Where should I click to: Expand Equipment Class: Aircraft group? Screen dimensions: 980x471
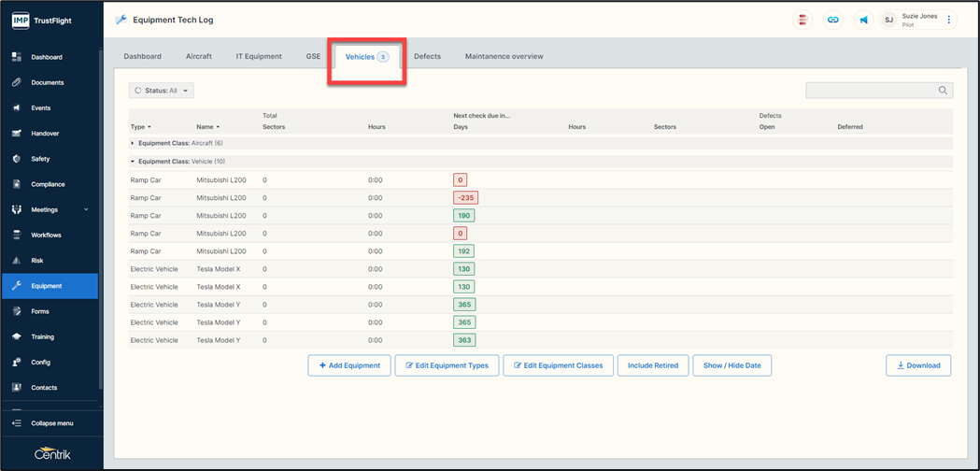coord(133,143)
